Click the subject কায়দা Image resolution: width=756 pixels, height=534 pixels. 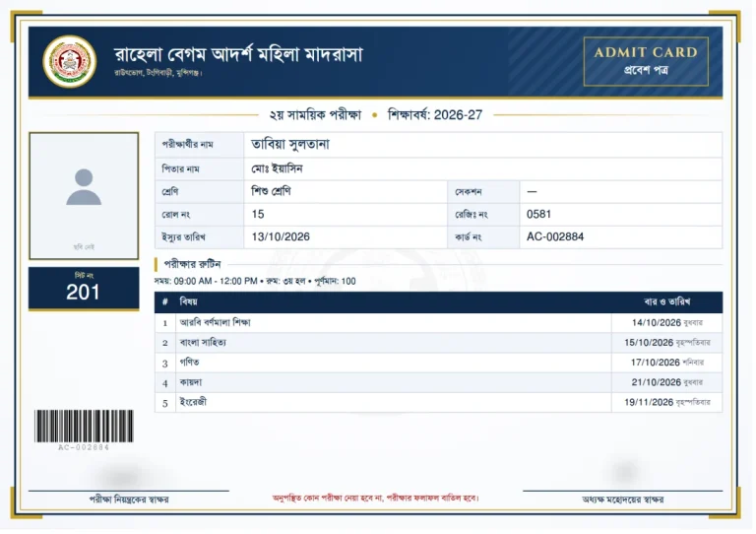coord(191,382)
